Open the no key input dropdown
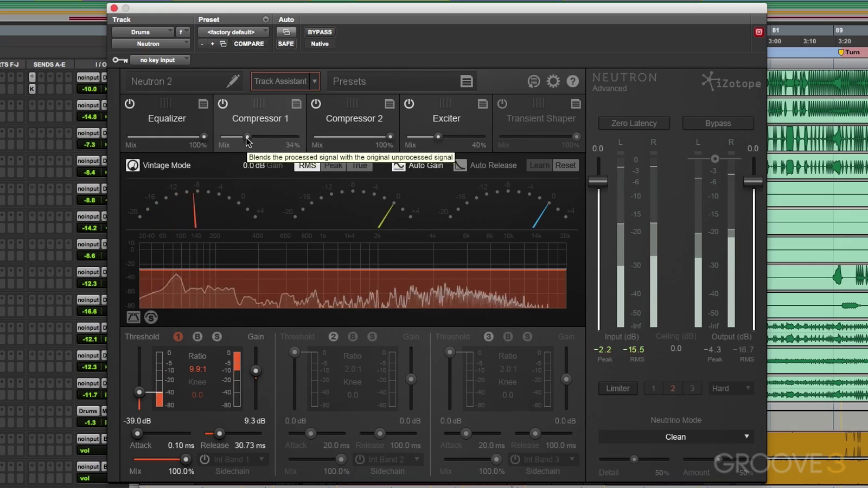Screen dimensions: 868x488 (161, 60)
